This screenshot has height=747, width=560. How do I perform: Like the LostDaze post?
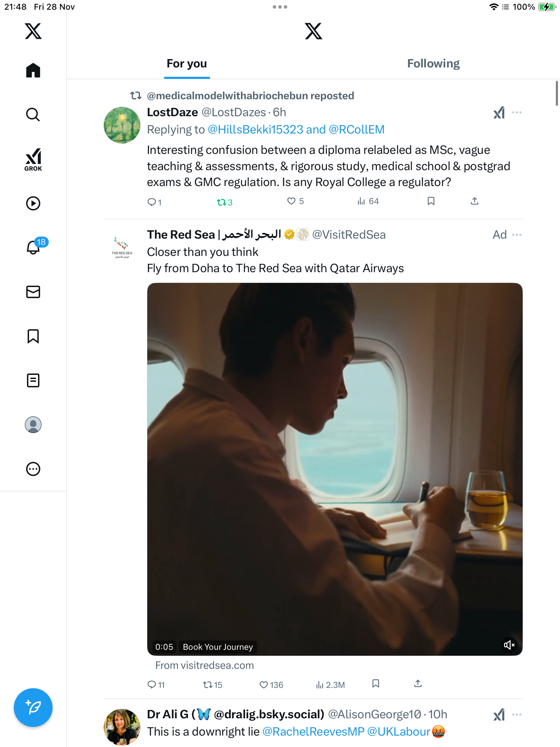tap(291, 201)
